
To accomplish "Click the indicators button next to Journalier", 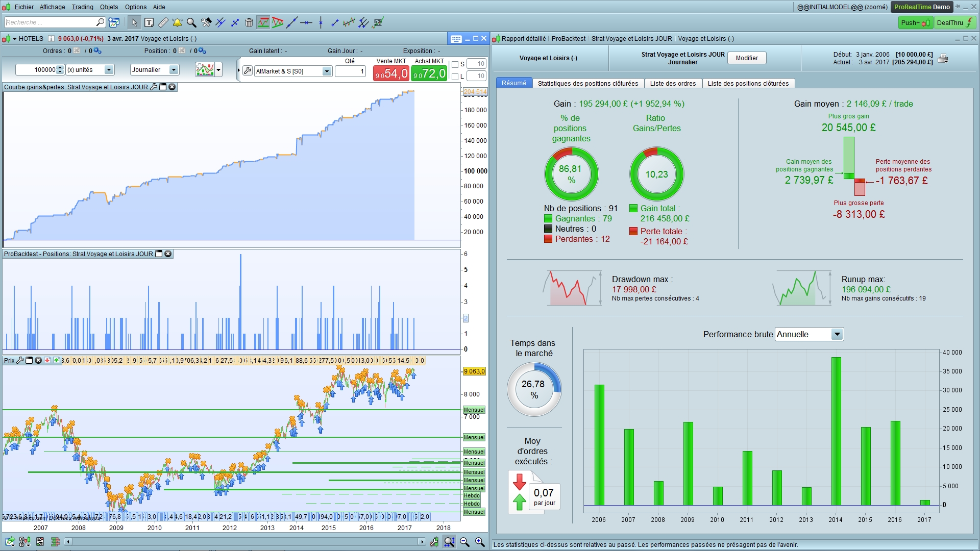I will click(x=205, y=70).
